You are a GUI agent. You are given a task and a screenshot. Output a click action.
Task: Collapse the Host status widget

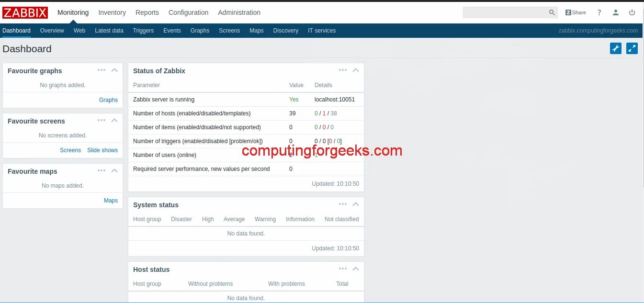click(356, 269)
